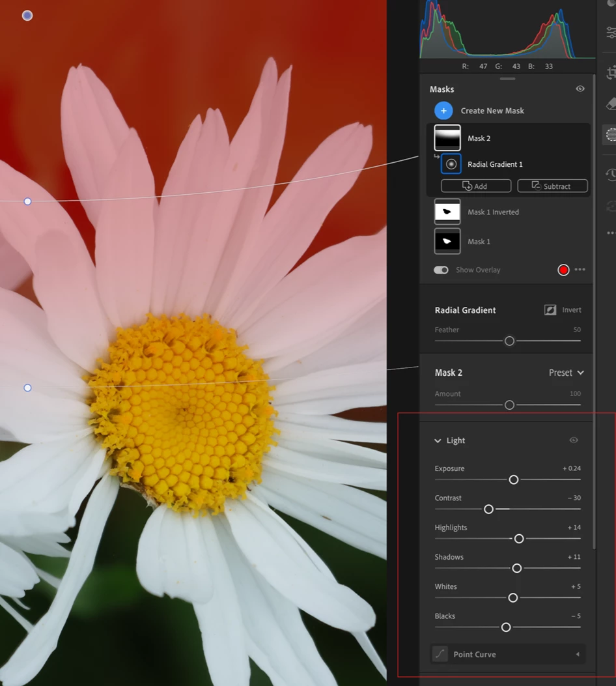Screen dimensions: 616x686
Task: Toggle Light section visibility eye
Action: point(574,440)
